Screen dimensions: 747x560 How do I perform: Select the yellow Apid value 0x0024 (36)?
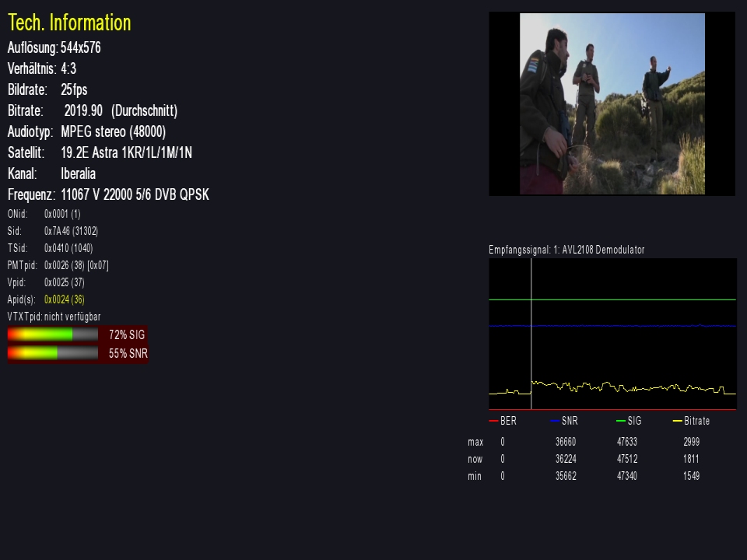point(65,299)
